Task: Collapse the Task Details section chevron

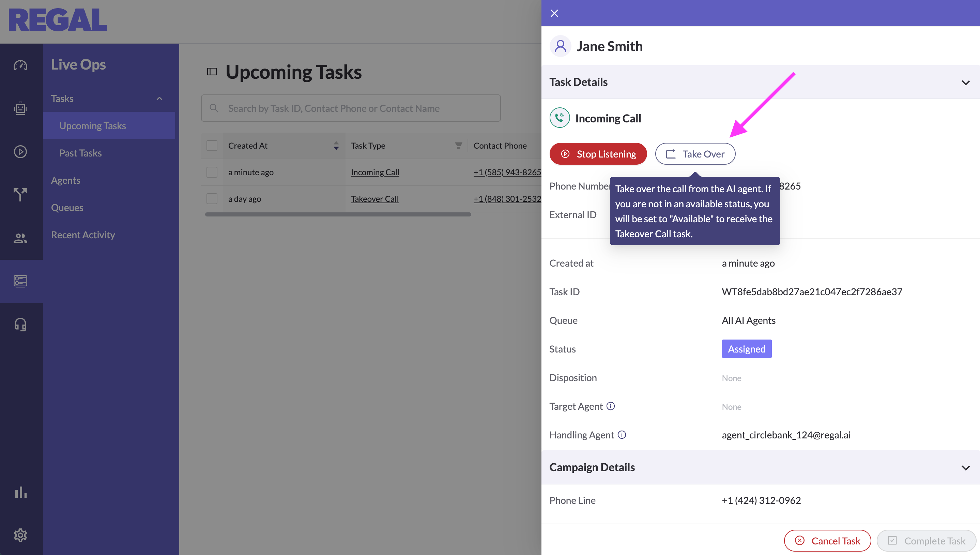Action: coord(965,82)
